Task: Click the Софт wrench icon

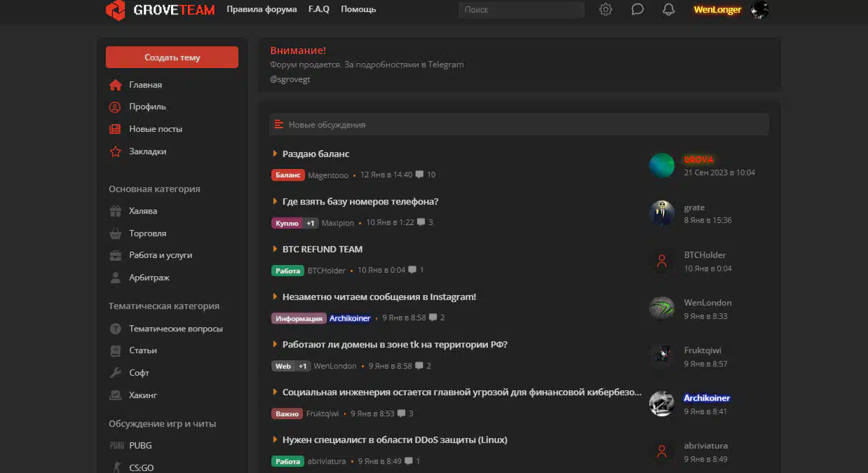Action: point(116,373)
